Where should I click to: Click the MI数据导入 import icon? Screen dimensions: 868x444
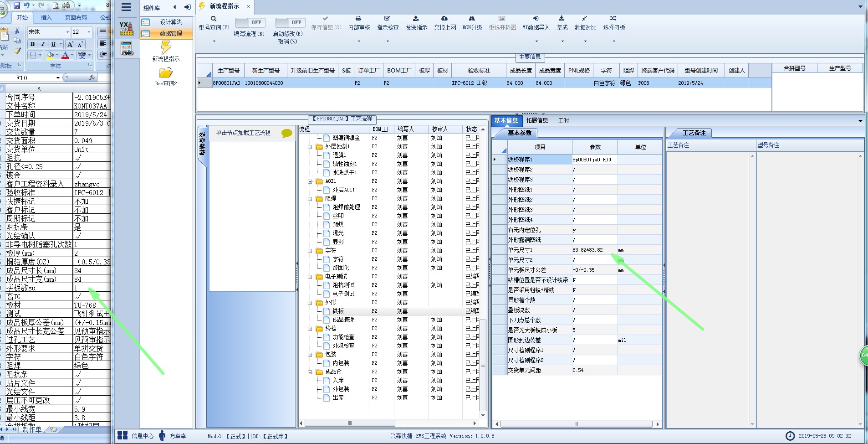coord(536,19)
